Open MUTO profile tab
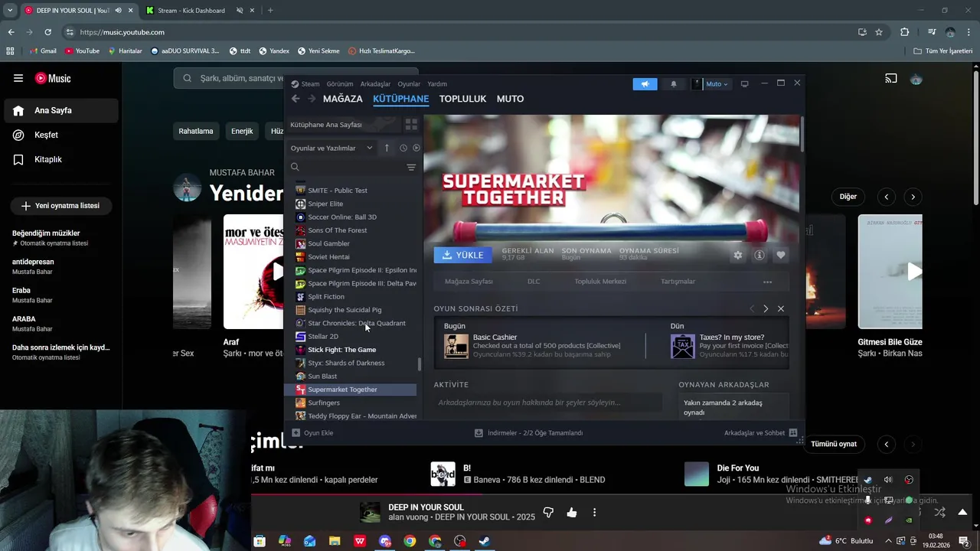 pyautogui.click(x=510, y=99)
